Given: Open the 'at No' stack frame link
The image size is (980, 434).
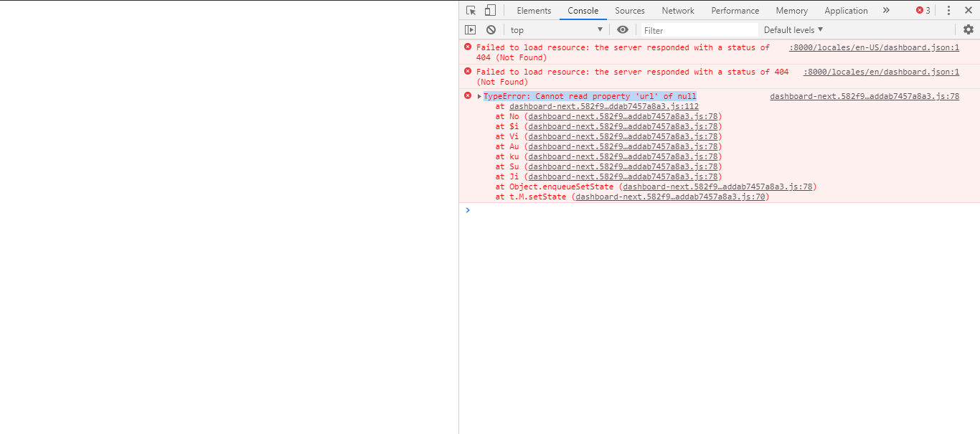Looking at the screenshot, I should click(623, 116).
